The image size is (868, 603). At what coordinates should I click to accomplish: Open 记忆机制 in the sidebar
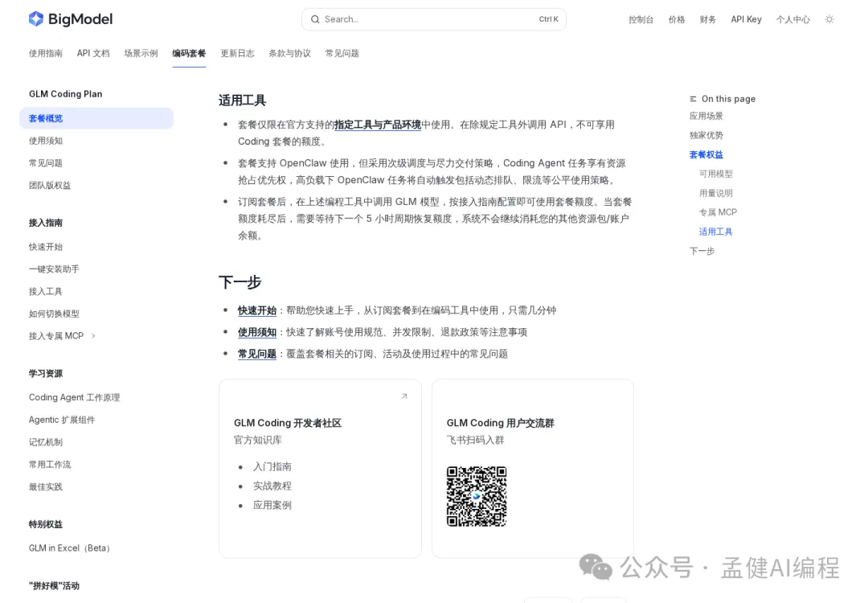[x=45, y=442]
